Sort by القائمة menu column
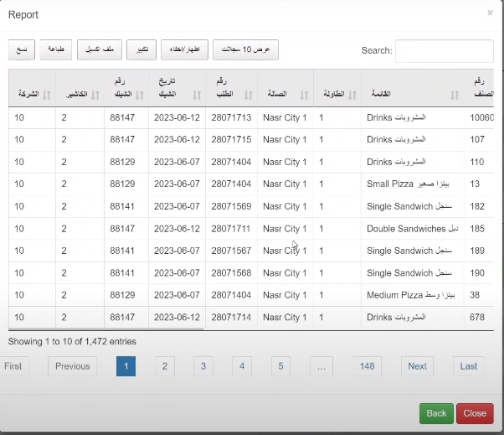 (453, 95)
